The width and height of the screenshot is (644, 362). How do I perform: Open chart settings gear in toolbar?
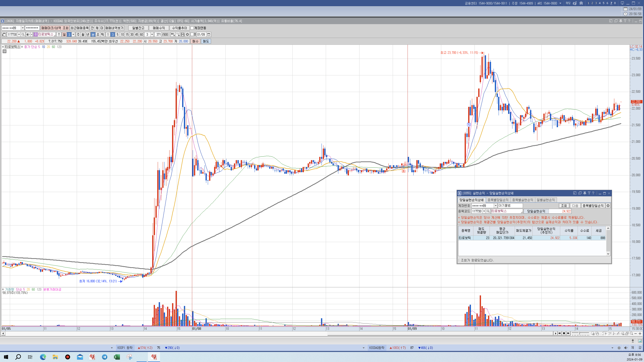187,34
